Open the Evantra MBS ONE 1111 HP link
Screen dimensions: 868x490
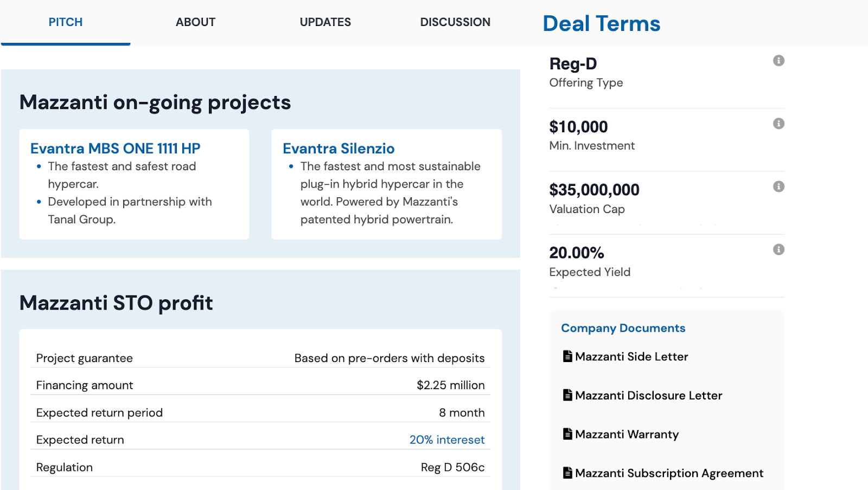tap(116, 149)
